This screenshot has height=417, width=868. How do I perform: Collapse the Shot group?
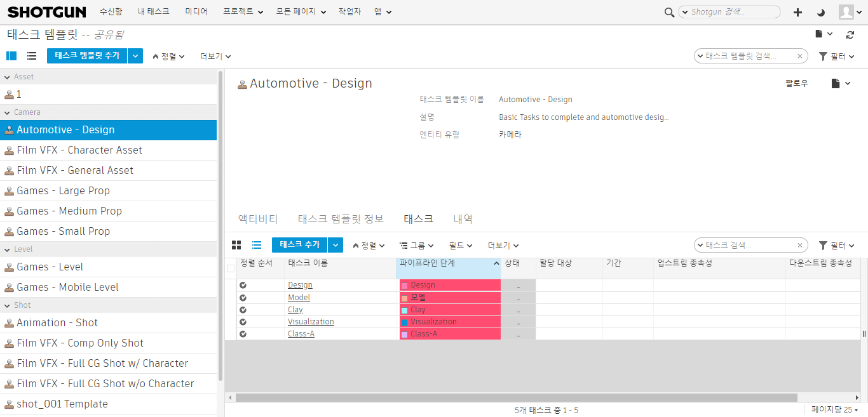pyautogui.click(x=7, y=305)
